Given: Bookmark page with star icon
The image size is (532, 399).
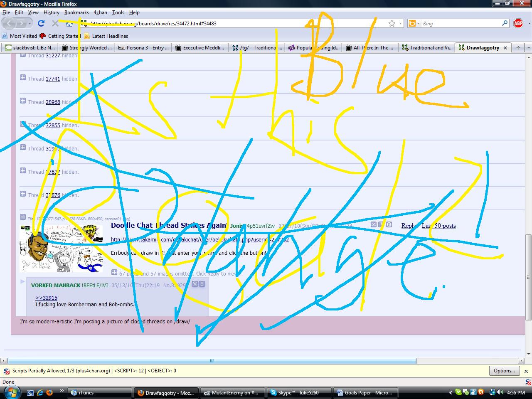Looking at the screenshot, I should point(392,23).
